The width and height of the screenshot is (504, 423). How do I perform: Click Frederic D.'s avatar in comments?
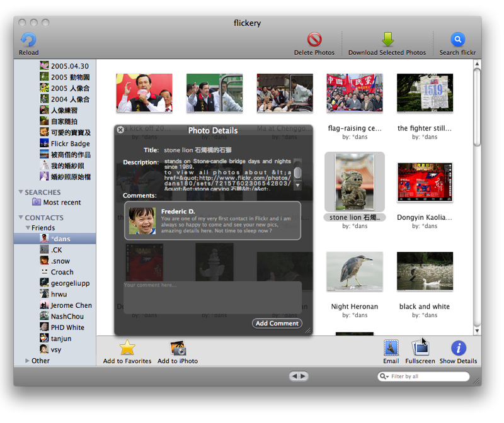[142, 221]
